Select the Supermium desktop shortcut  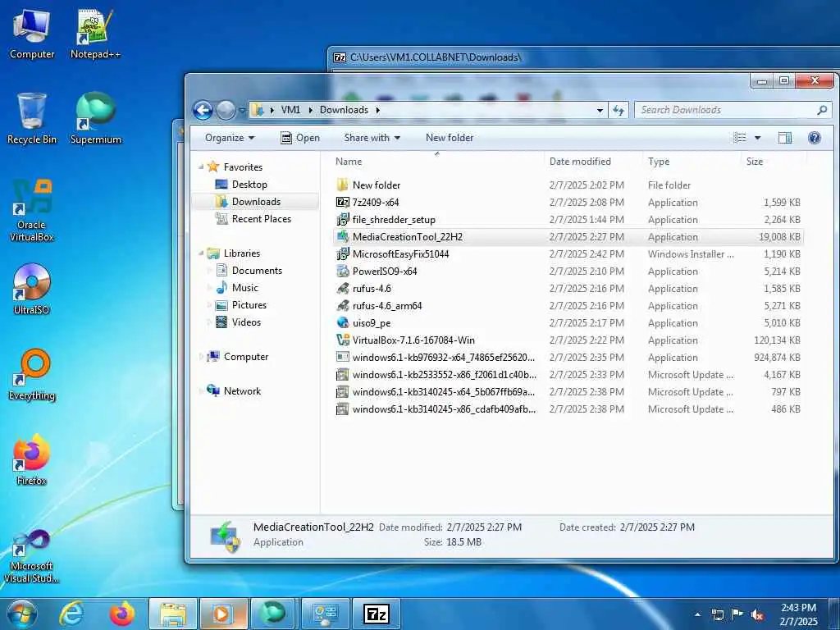pos(96,118)
